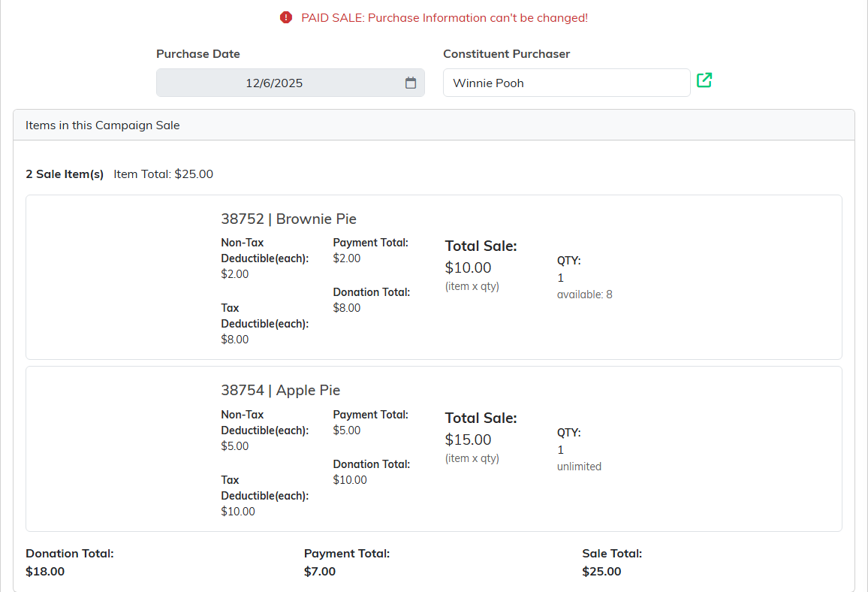Click Apple Pie Donation Total $10.00 value
Screen dimensions: 868x592
click(350, 480)
